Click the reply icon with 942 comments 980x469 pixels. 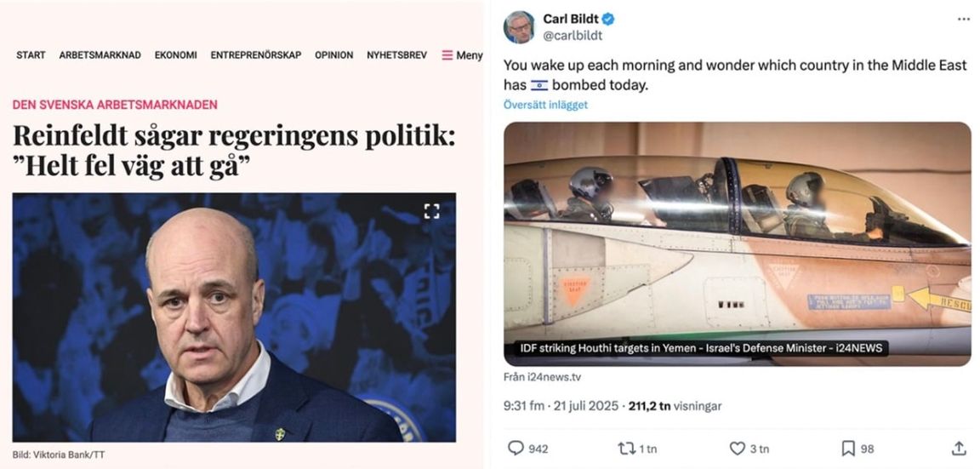point(516,449)
